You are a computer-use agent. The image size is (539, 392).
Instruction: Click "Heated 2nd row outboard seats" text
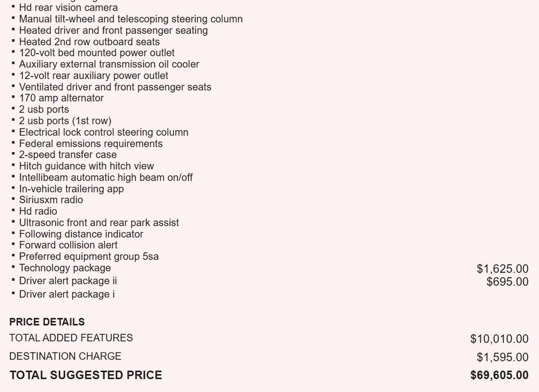89,42
